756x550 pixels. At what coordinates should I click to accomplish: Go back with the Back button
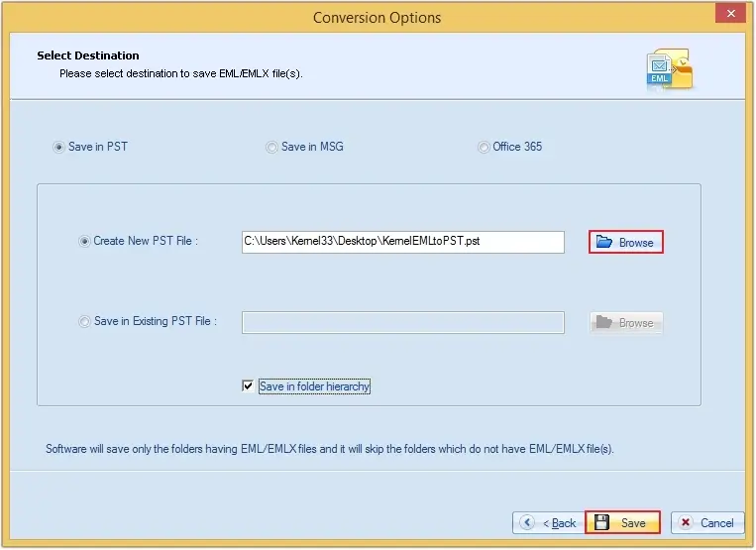[x=549, y=523]
